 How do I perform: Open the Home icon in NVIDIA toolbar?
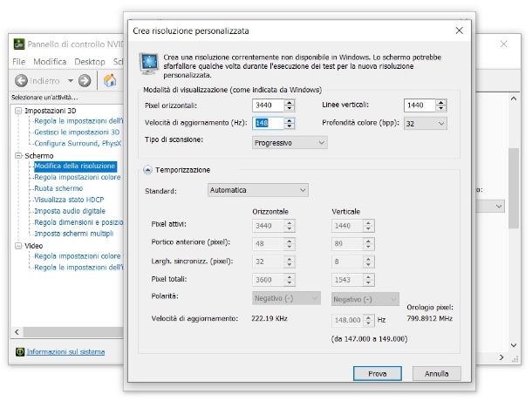(x=110, y=80)
